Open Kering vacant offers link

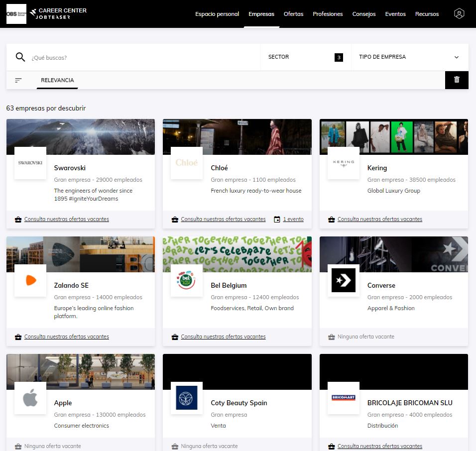click(380, 219)
